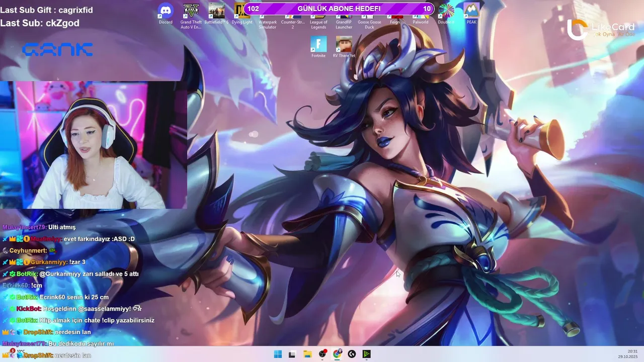The height and width of the screenshot is (362, 644).
Task: Select the Feign desktop shortcut
Action: 395,20
